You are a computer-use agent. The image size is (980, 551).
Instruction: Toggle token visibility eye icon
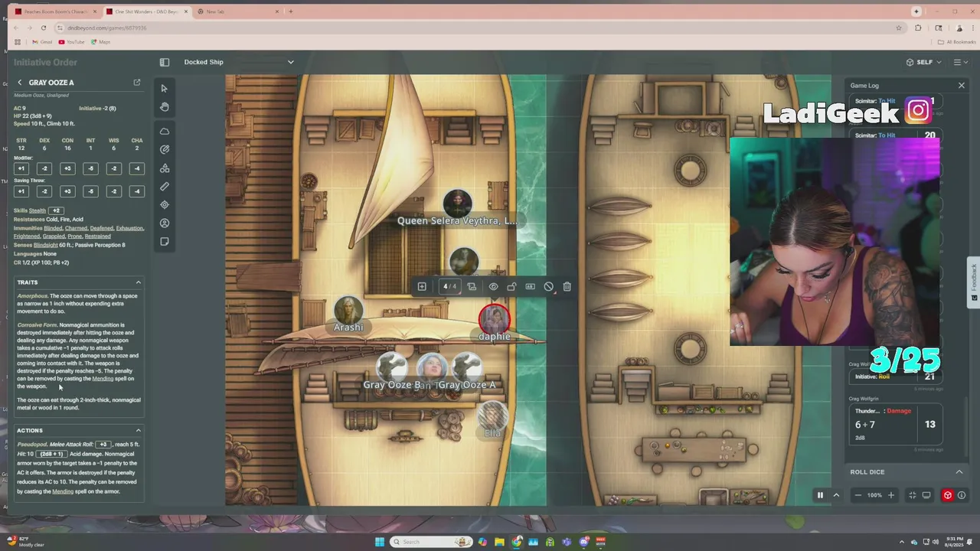pyautogui.click(x=493, y=286)
